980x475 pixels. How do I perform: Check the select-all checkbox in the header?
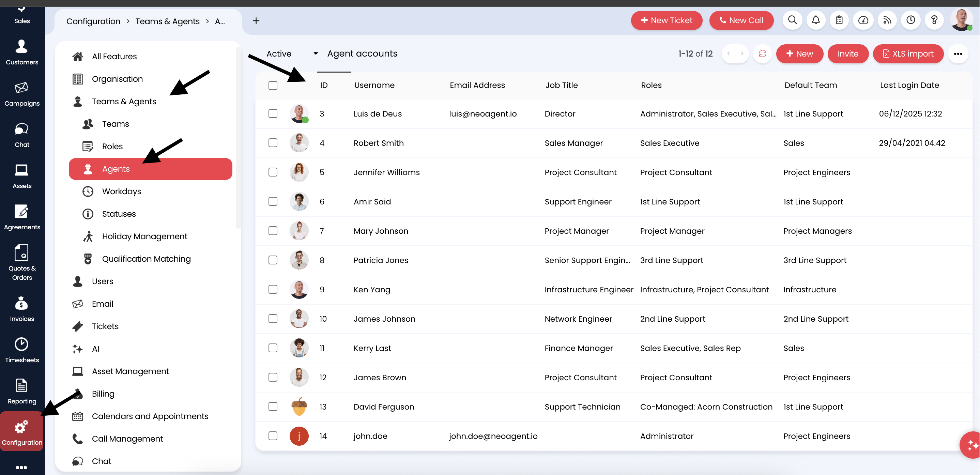coord(273,86)
